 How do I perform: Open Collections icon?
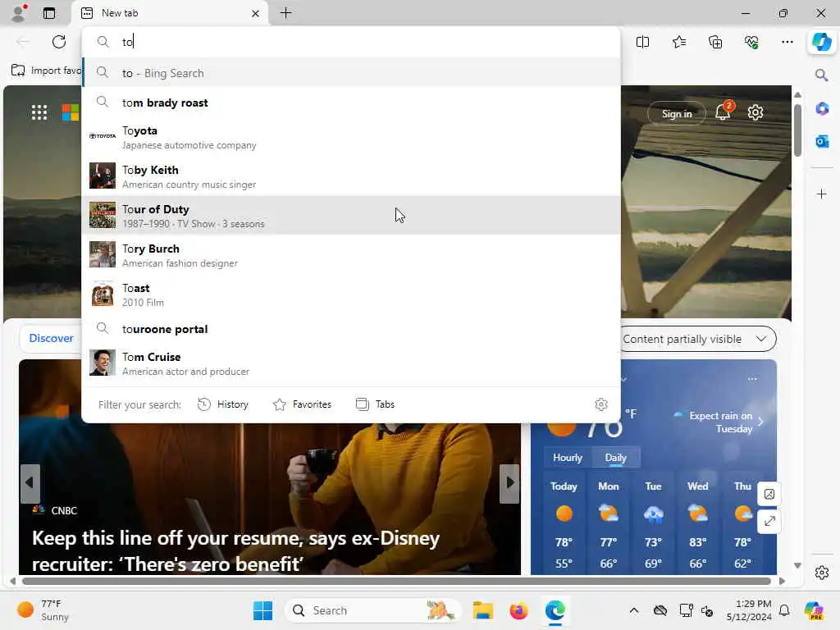pyautogui.click(x=715, y=42)
